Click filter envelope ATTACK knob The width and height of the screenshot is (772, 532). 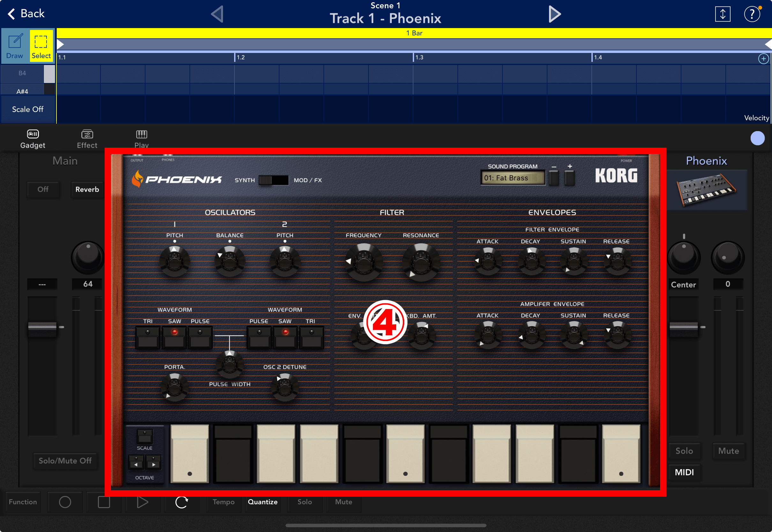488,262
